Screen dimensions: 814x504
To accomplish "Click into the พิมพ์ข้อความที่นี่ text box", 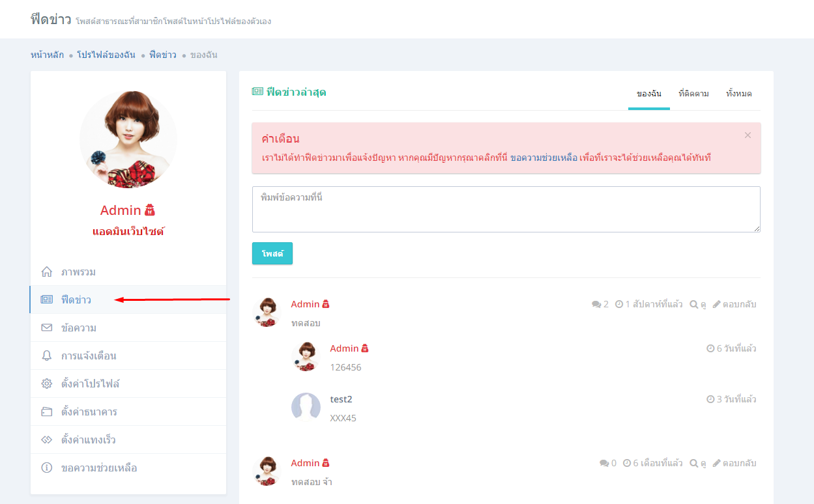I will (x=506, y=209).
